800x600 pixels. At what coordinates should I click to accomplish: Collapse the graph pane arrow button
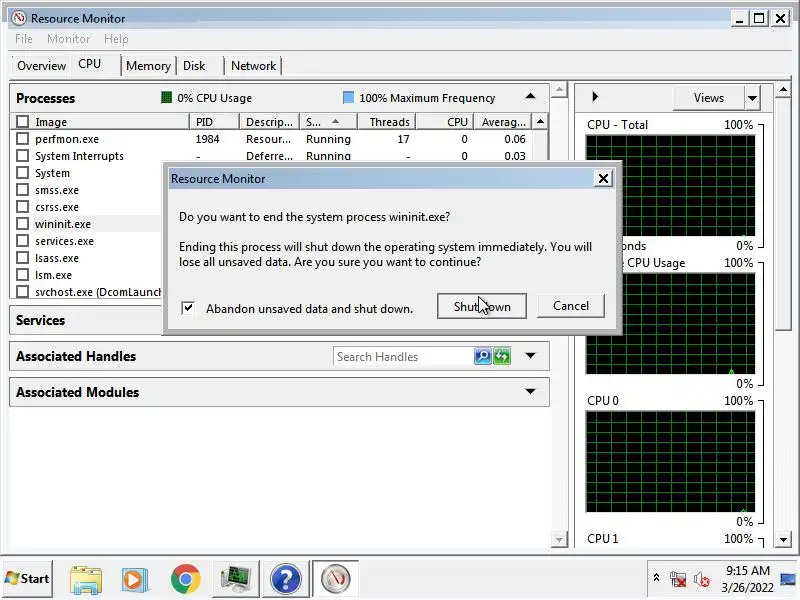[595, 96]
